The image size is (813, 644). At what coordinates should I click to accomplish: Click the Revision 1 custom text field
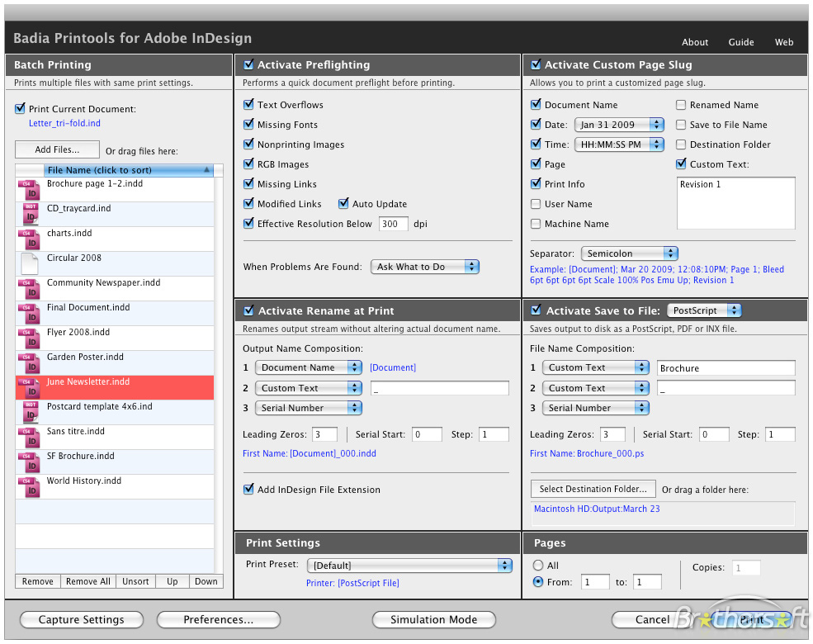(x=735, y=202)
